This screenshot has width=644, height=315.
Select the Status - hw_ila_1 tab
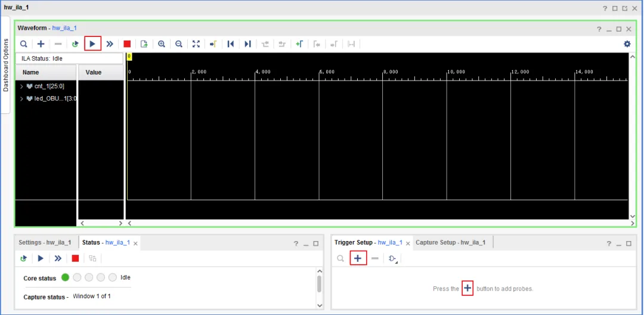(106, 242)
